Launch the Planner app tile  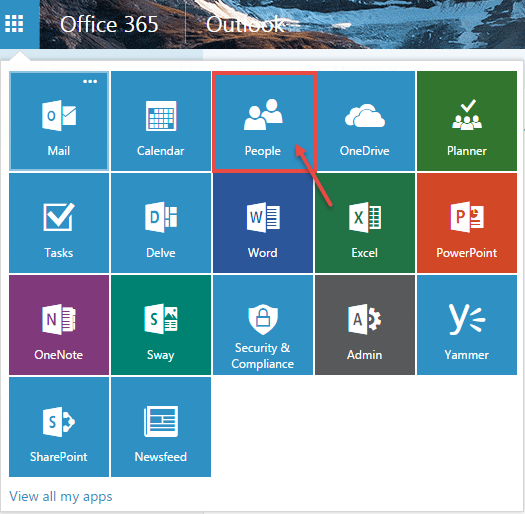467,121
